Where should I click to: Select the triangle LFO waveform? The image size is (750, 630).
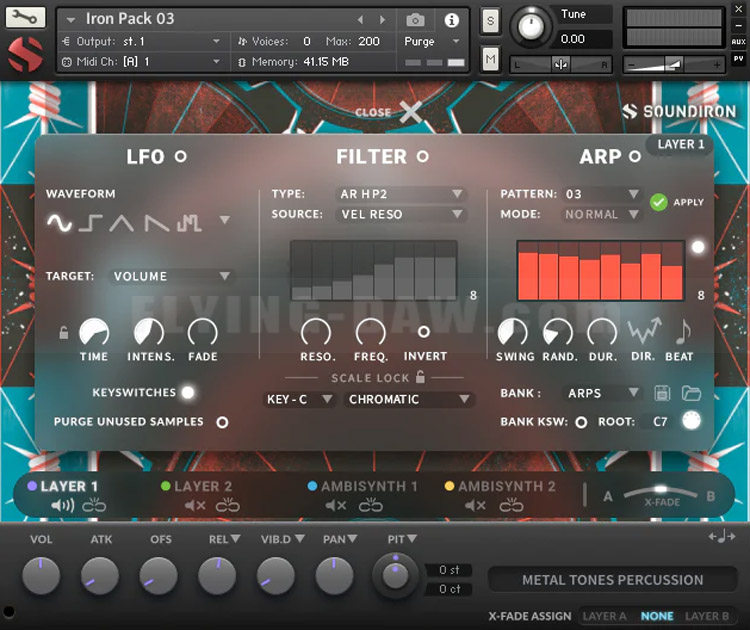(x=121, y=223)
